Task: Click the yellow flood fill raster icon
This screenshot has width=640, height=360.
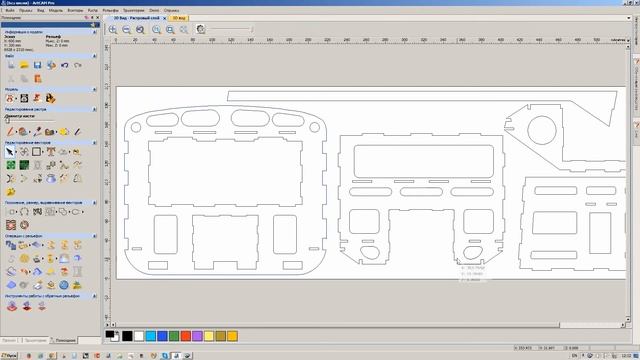Action: (x=64, y=131)
